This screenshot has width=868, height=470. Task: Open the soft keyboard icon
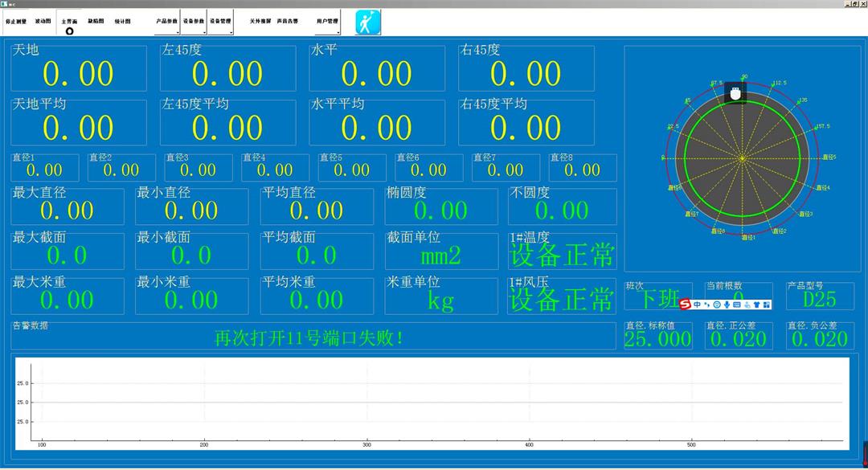pos(736,304)
